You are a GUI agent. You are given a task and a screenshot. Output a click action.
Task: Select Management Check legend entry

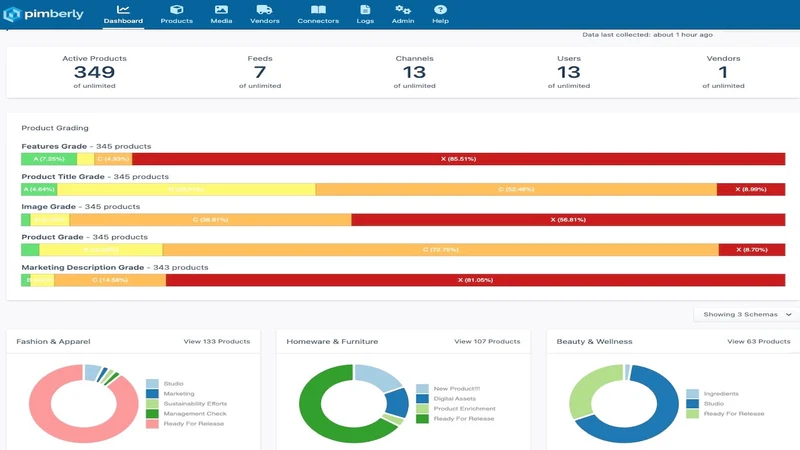tap(186, 414)
